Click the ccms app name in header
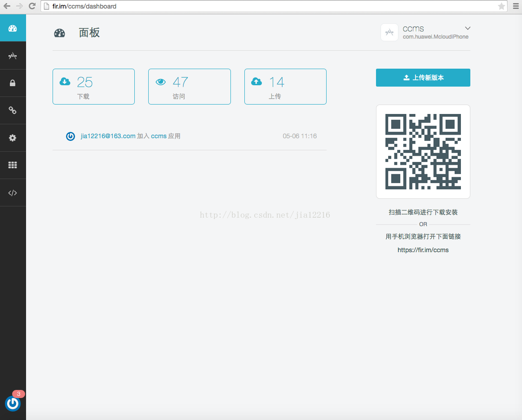This screenshot has height=420, width=522. coord(413,29)
